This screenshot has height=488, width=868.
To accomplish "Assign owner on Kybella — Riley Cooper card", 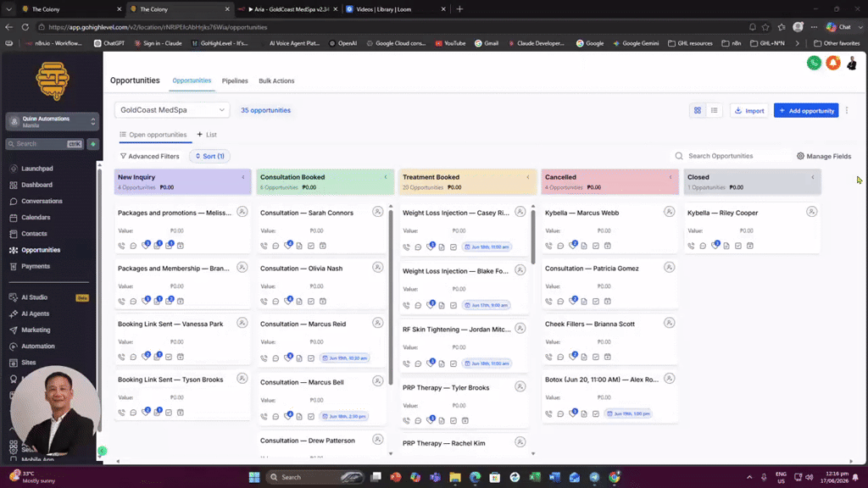I will click(811, 212).
